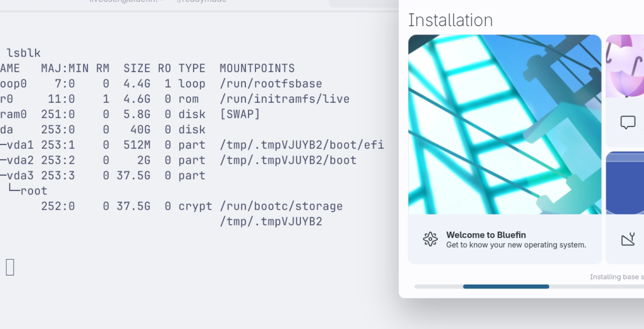Click the Installation heading

[x=450, y=20]
